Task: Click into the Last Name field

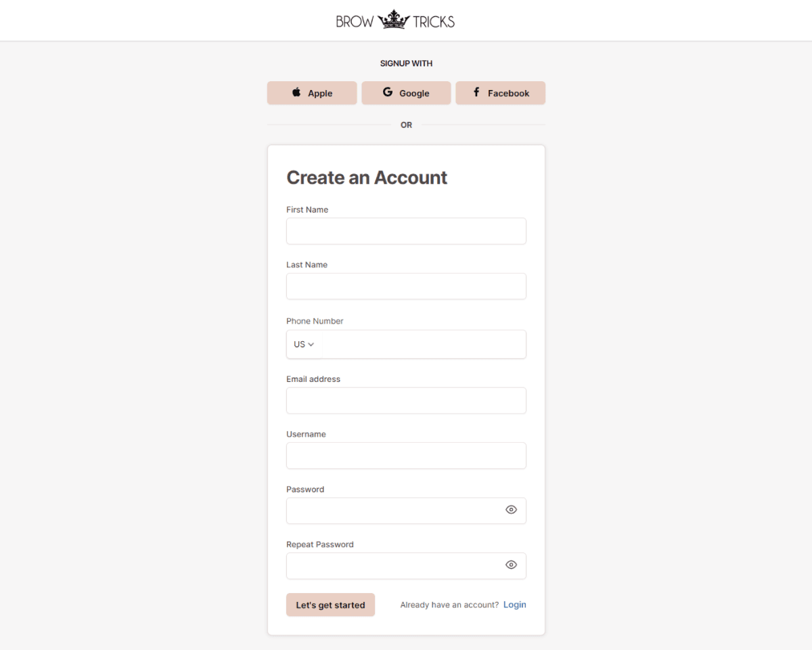Action: click(406, 286)
